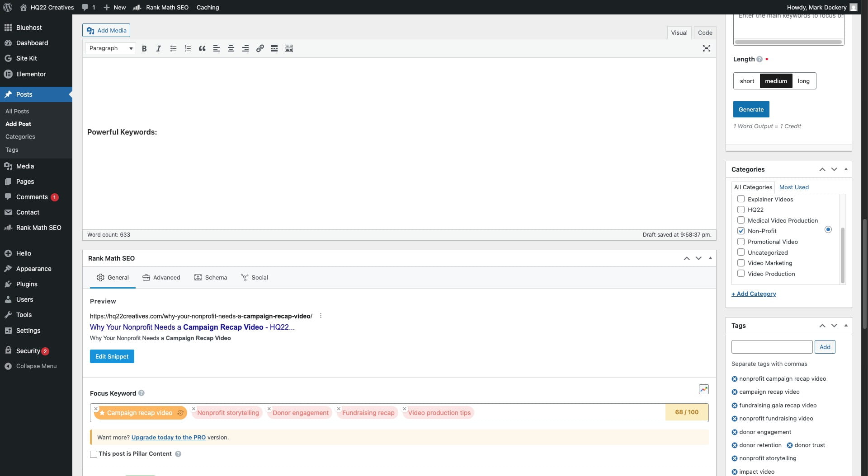Apply bold formatting in editor toolbar
Screen dimensions: 868x476
coord(144,48)
